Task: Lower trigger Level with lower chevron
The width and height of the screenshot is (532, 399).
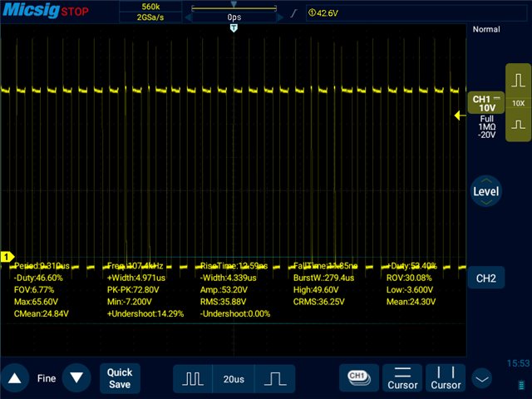Action: [x=486, y=203]
